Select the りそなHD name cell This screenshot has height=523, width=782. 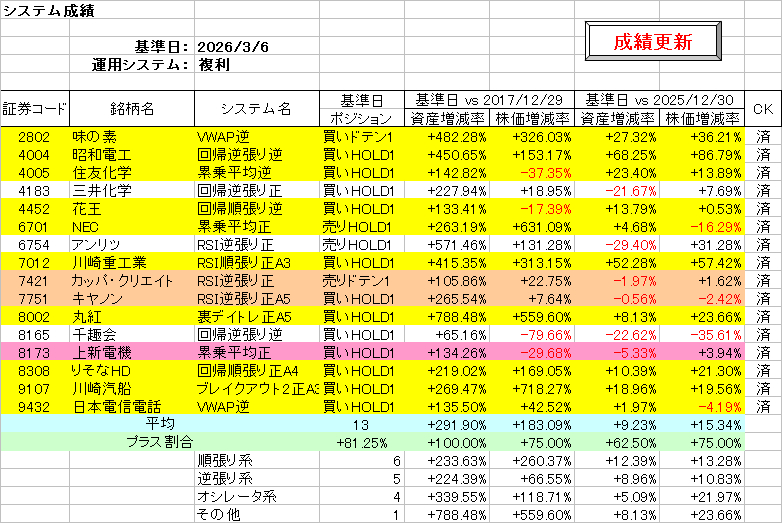tap(132, 370)
